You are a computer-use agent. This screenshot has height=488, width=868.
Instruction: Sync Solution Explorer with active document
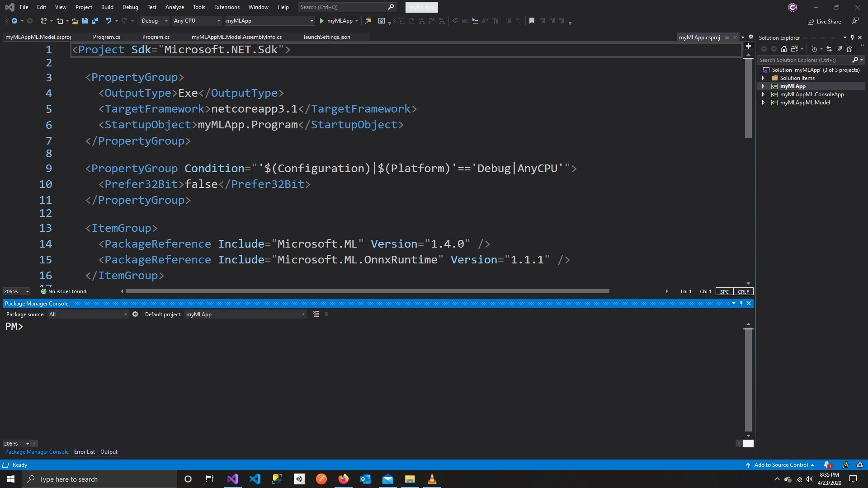(x=829, y=49)
